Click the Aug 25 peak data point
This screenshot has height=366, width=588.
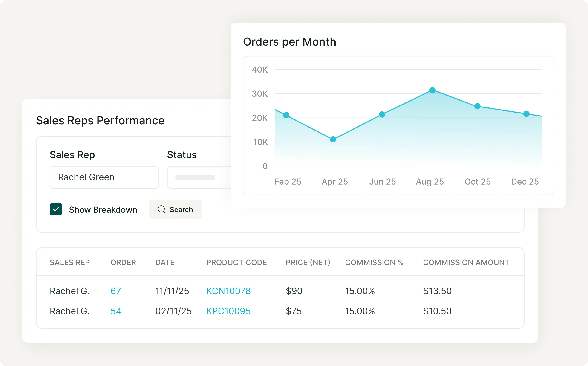432,90
